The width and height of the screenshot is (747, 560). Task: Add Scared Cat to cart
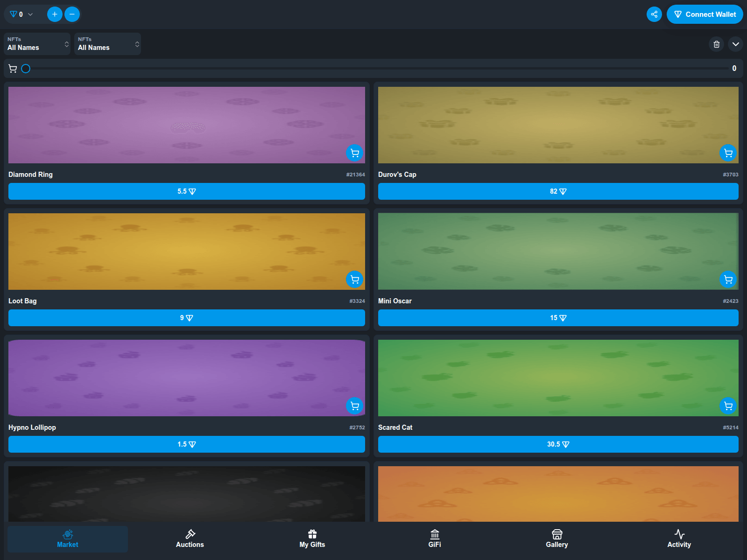pos(728,406)
